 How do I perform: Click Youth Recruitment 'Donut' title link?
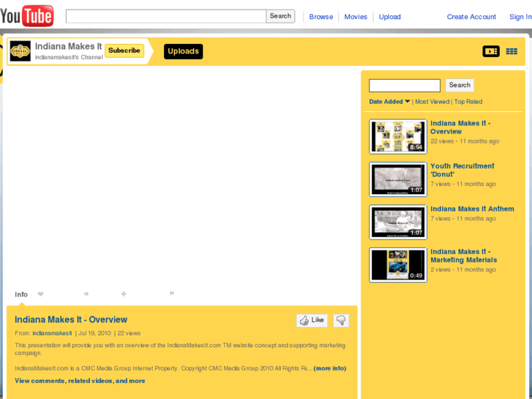click(462, 170)
